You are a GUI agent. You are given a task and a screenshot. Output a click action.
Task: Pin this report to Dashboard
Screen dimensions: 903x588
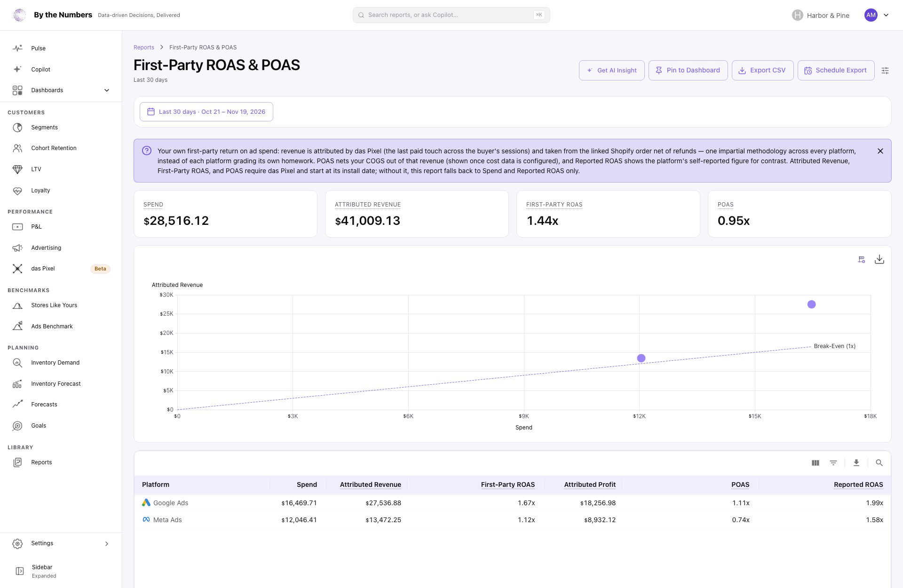click(688, 71)
